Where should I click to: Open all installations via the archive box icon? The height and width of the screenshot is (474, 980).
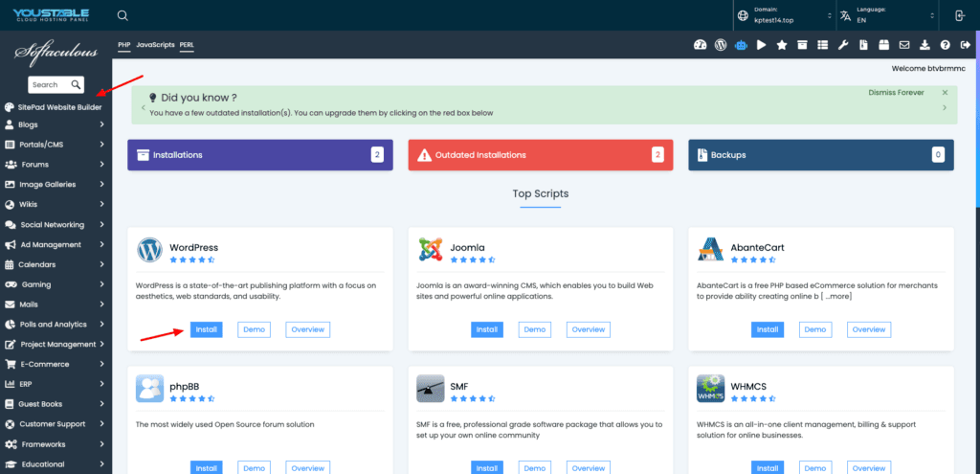pyautogui.click(x=802, y=45)
